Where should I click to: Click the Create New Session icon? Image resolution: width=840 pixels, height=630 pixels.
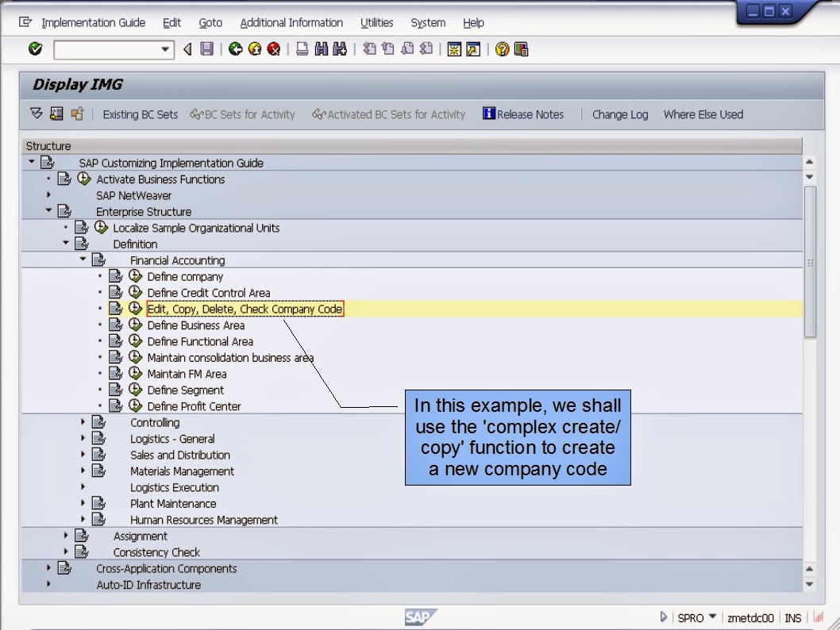point(454,49)
